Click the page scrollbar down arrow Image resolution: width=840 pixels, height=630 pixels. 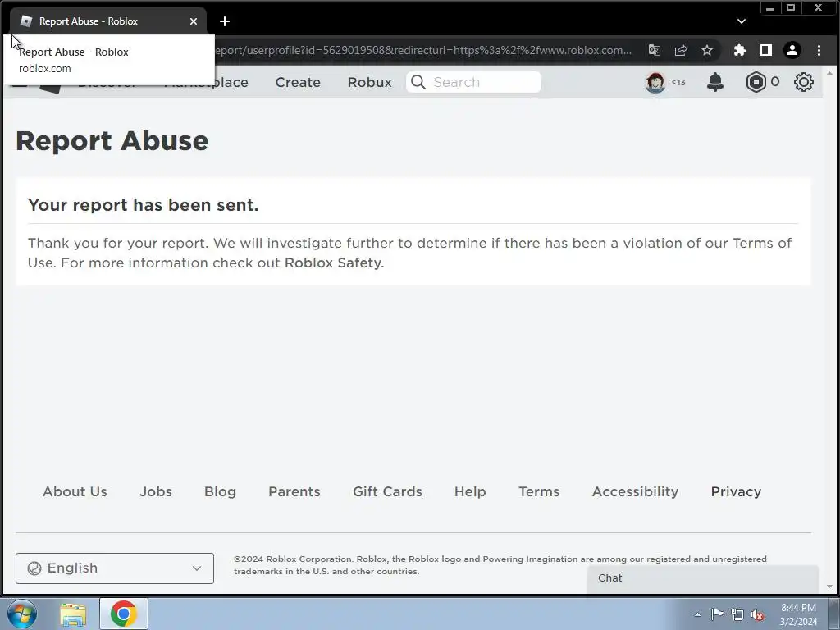(830, 587)
